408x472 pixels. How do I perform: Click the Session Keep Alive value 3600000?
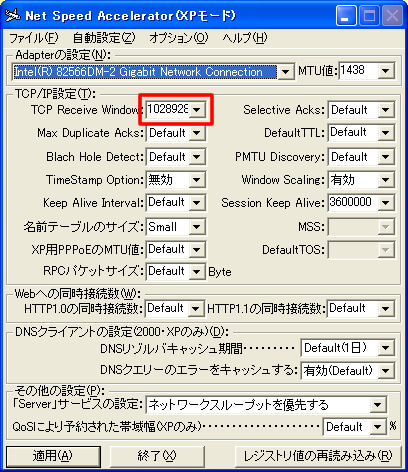pos(353,203)
